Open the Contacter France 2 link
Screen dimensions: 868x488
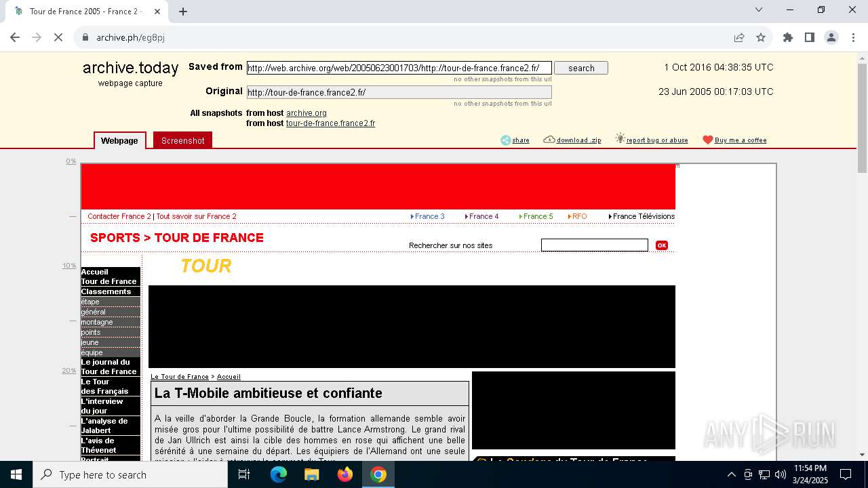(x=119, y=216)
